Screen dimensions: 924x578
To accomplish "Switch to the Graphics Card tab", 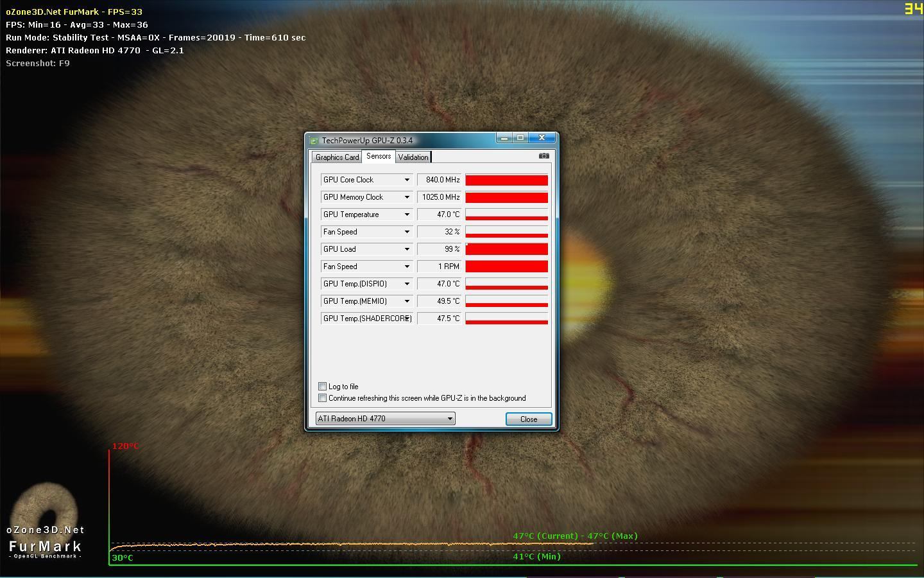I will point(337,157).
